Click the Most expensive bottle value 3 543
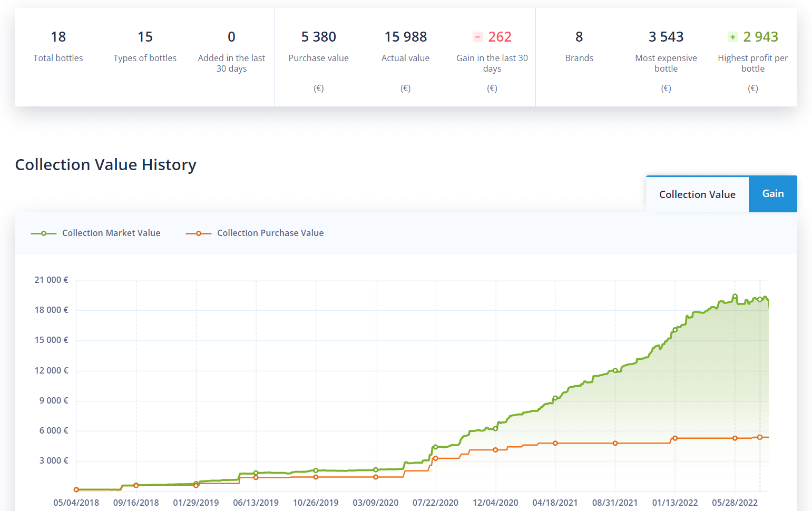 [x=666, y=37]
